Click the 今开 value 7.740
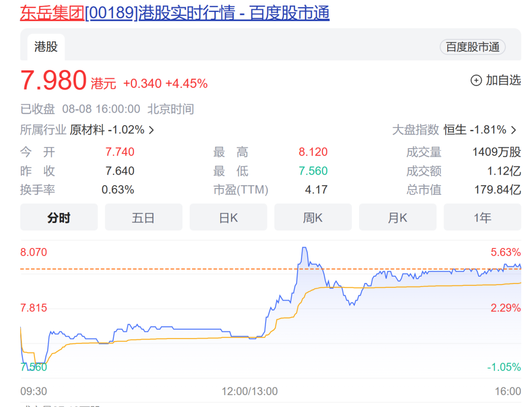 point(120,152)
